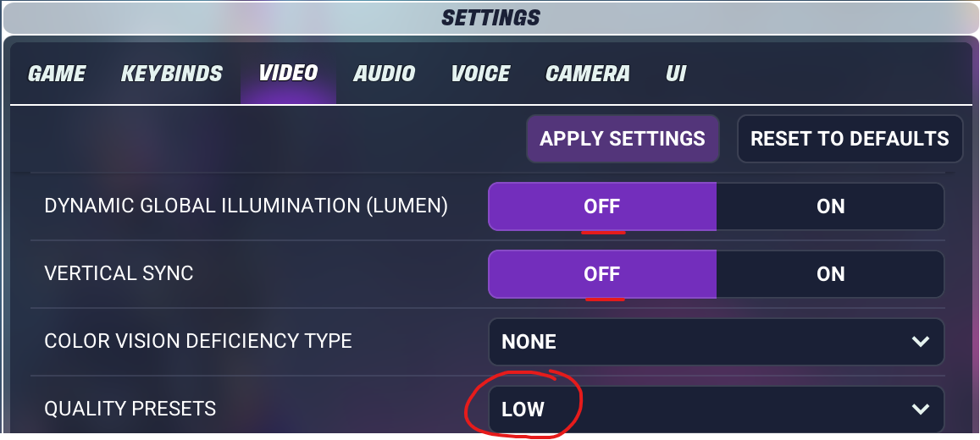The height and width of the screenshot is (440, 980).
Task: Open the Quality Presets dropdown showing LOW
Action: 716,409
